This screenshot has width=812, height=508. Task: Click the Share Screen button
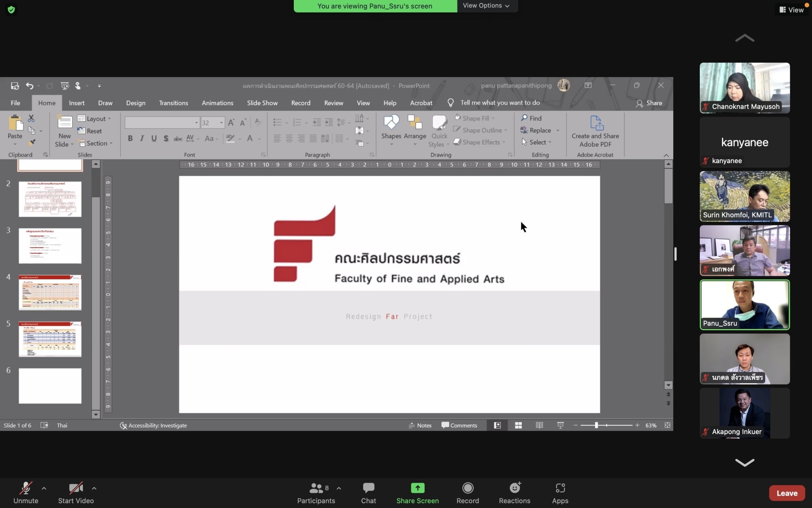[417, 493]
